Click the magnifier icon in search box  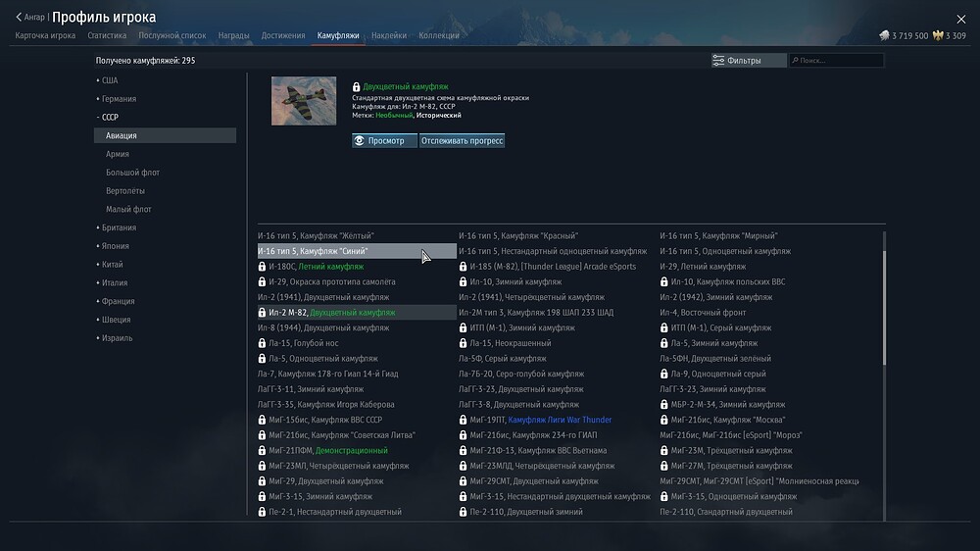pos(795,61)
